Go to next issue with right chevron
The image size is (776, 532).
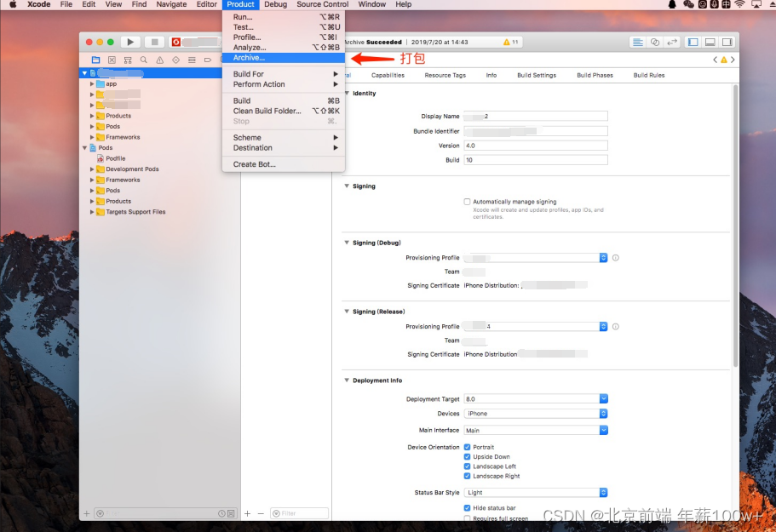[733, 60]
